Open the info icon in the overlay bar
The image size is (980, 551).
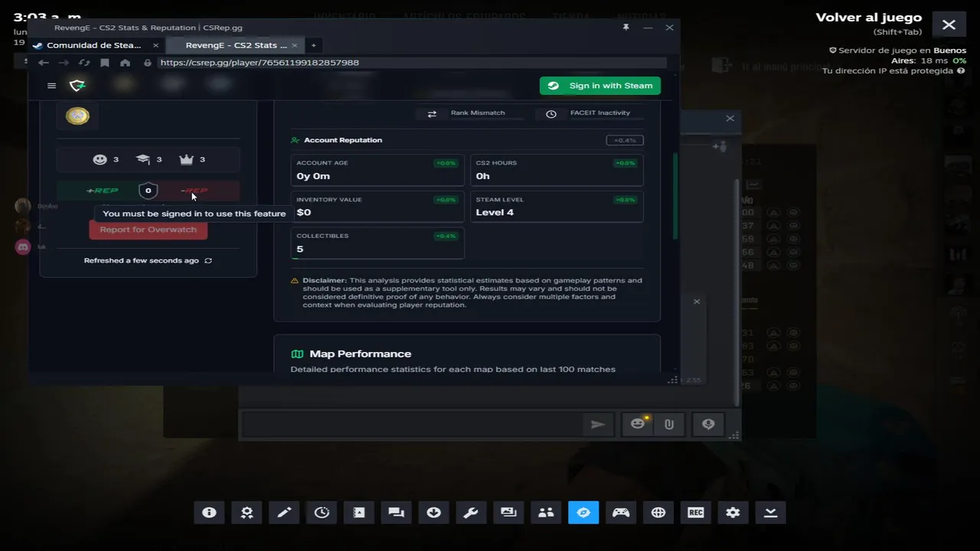pyautogui.click(x=209, y=513)
